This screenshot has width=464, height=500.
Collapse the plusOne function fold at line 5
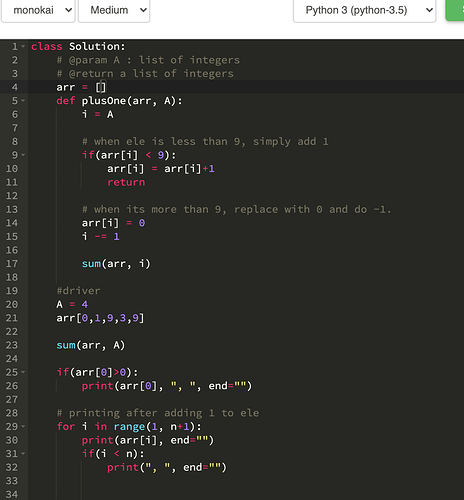coord(23,101)
